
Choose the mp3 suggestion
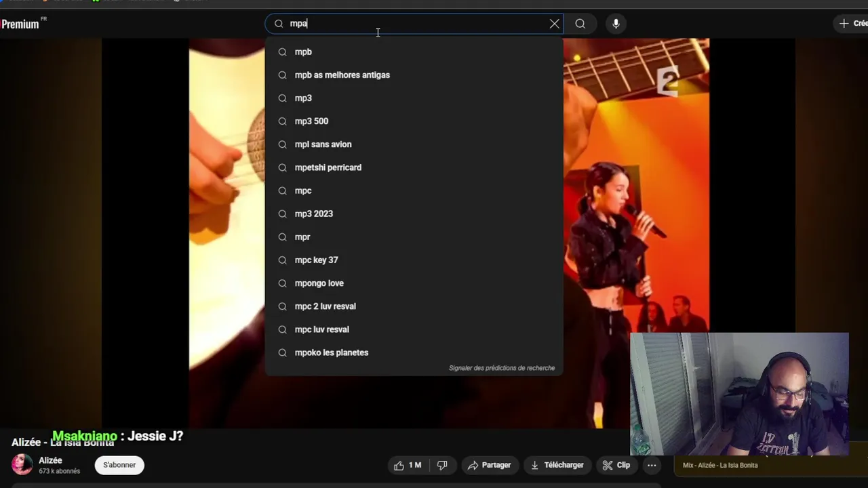tap(414, 98)
